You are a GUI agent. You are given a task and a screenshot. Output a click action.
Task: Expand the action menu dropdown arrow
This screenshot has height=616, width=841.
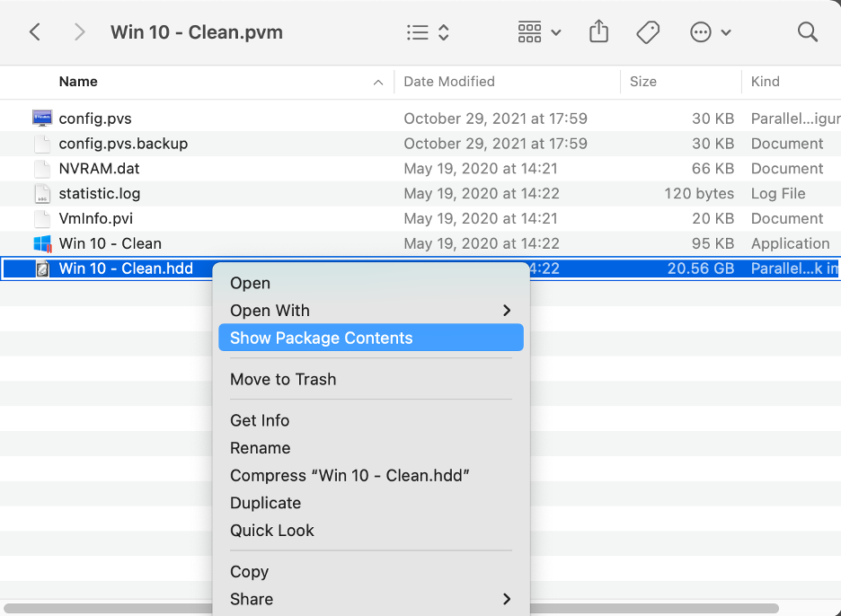click(726, 32)
